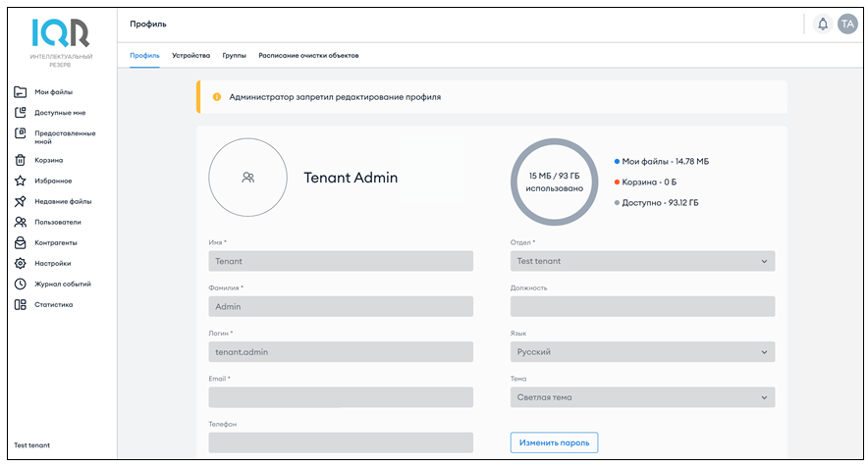Click the storage usage ring 15 МБ / 93 ГБ

pyautogui.click(x=554, y=182)
